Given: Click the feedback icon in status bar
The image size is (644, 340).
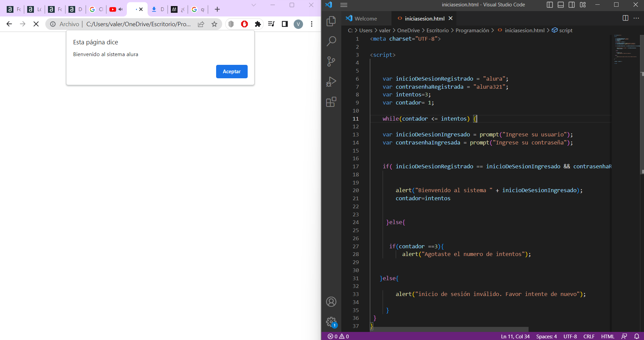Looking at the screenshot, I should (x=624, y=336).
